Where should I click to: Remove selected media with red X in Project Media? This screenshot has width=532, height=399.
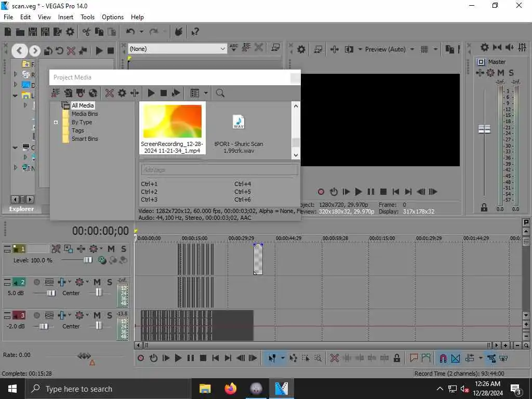point(109,93)
